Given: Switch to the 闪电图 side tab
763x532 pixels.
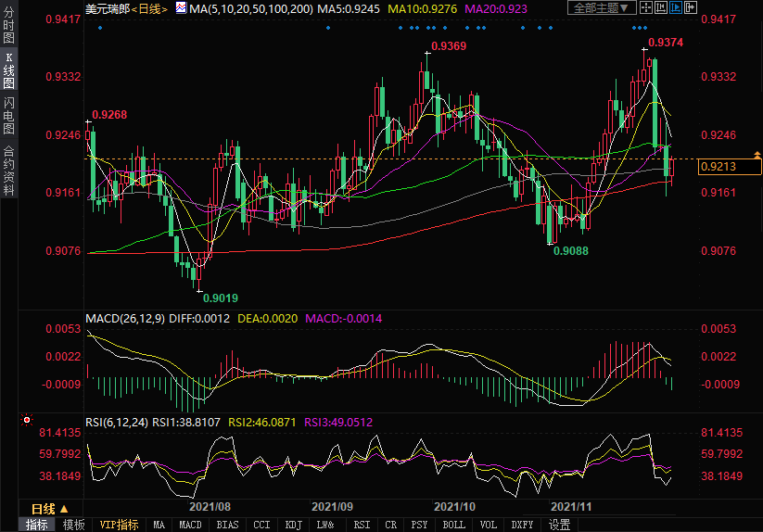Looking at the screenshot, I should coord(8,116).
